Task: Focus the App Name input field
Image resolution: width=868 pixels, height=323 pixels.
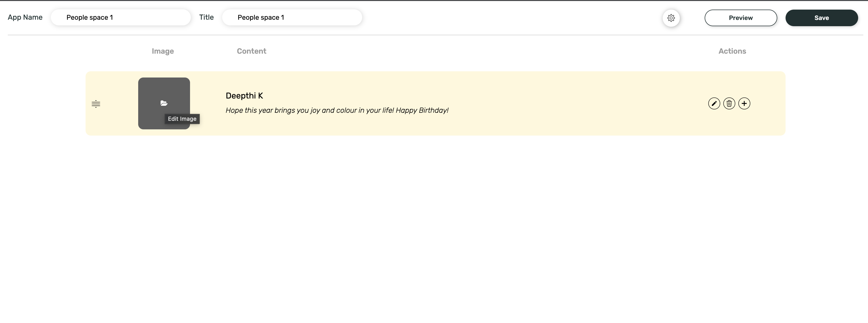Action: 121,18
